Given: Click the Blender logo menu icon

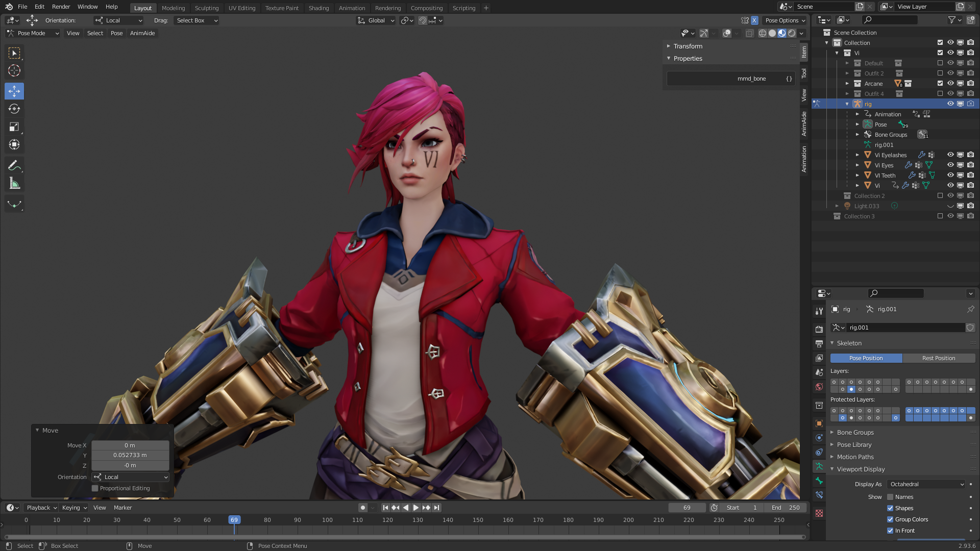Looking at the screenshot, I should click(x=9, y=7).
